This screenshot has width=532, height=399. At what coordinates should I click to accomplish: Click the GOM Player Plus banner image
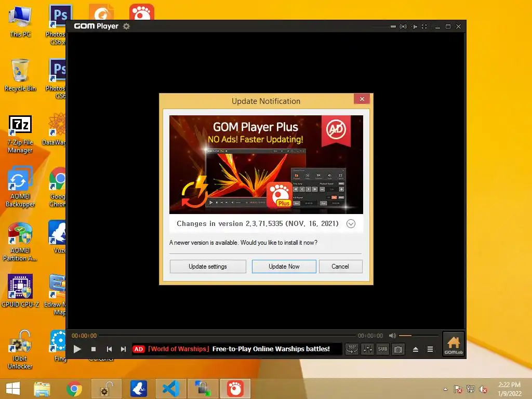[266, 165]
